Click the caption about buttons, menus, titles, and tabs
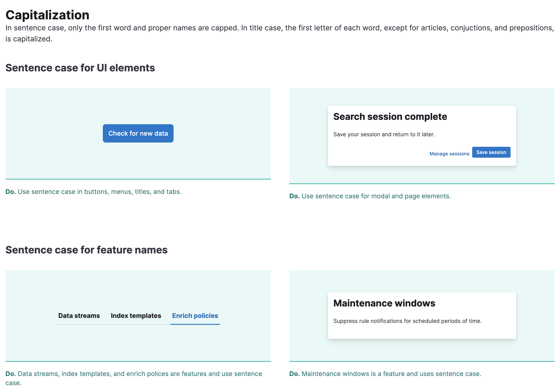Screen dimensions: 559x392 (93, 192)
